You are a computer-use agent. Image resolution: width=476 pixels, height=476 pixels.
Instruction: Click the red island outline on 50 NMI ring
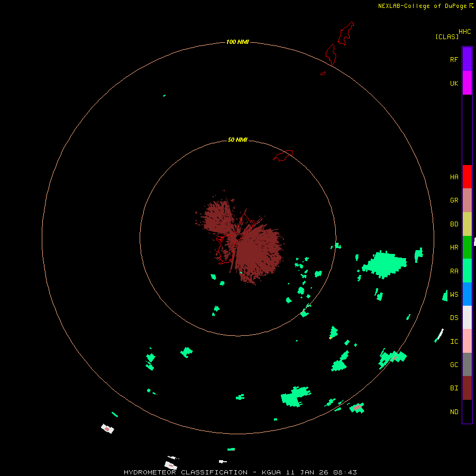pos(283,155)
